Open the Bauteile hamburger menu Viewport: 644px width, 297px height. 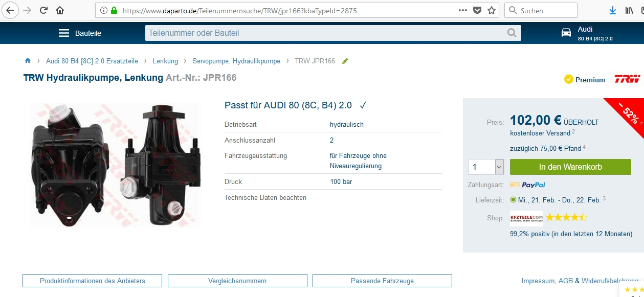point(64,33)
